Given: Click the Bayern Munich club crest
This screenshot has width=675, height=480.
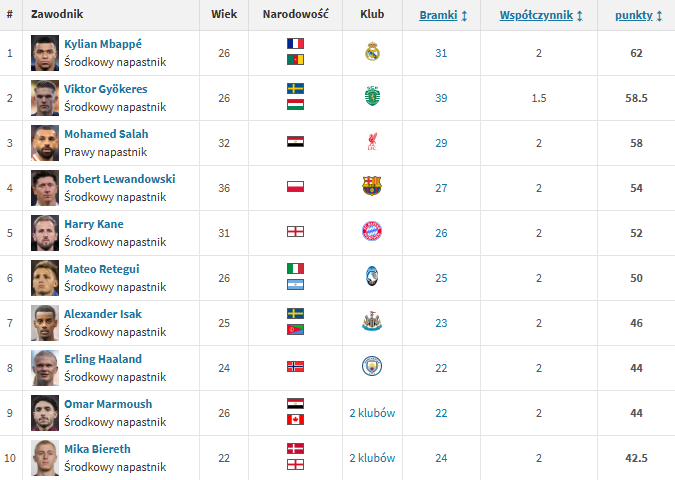Looking at the screenshot, I should [x=372, y=231].
